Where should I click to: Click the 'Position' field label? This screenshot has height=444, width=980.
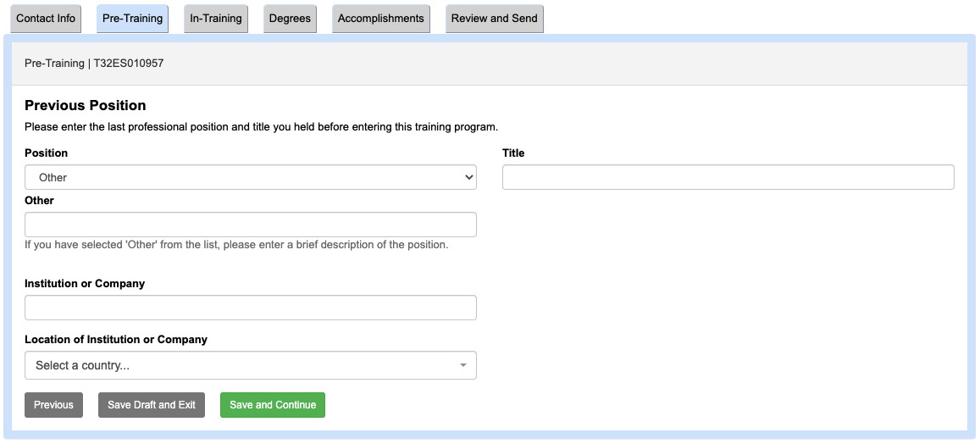[x=47, y=153]
